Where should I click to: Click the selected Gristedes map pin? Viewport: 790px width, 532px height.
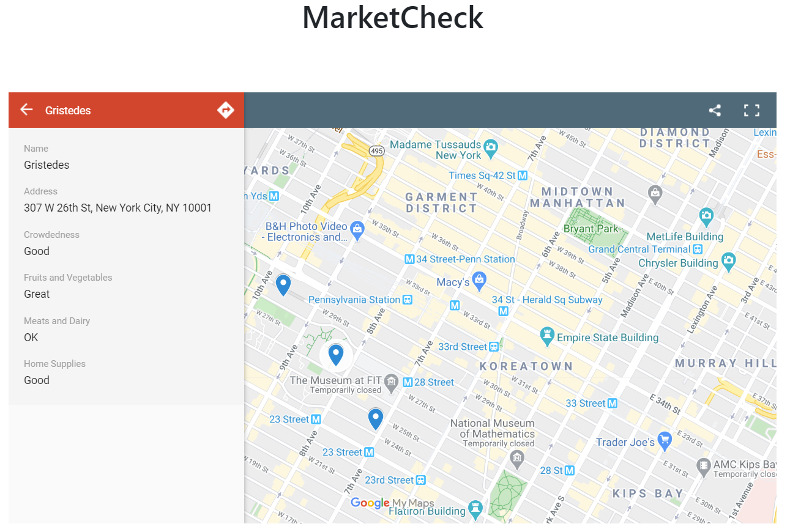(x=335, y=355)
